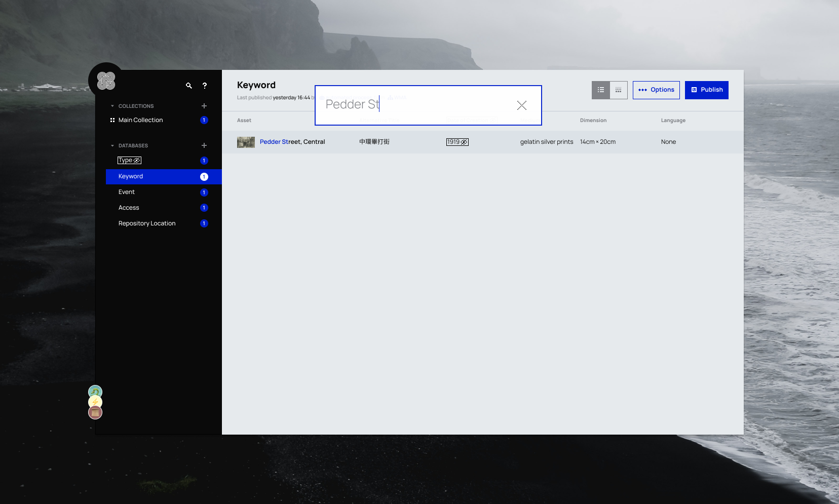Open Main Collection in sidebar
This screenshot has width=839, height=504.
point(141,120)
